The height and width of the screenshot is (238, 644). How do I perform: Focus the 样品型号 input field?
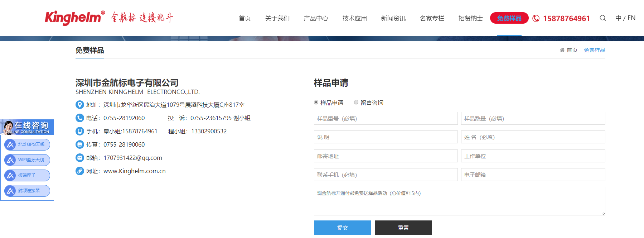point(386,118)
